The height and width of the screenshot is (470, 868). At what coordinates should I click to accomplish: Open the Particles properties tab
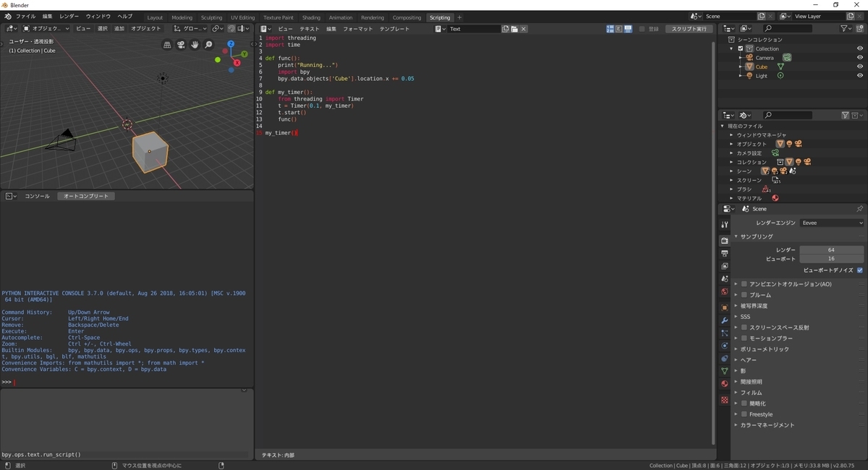pos(724,333)
